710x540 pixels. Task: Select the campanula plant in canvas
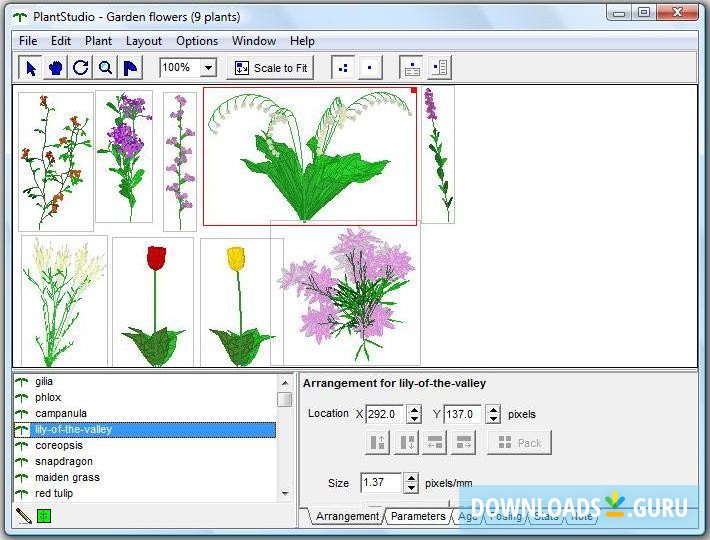click(x=180, y=162)
